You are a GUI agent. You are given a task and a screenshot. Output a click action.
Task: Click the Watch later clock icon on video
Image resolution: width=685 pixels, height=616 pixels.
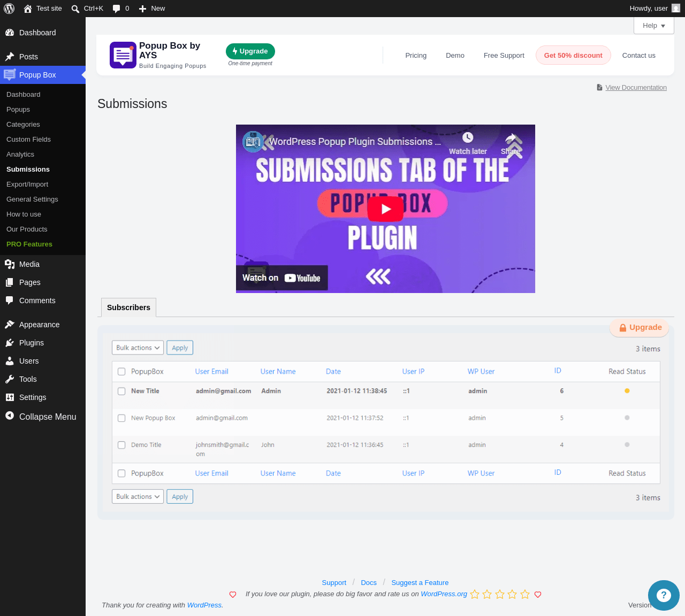pos(468,137)
